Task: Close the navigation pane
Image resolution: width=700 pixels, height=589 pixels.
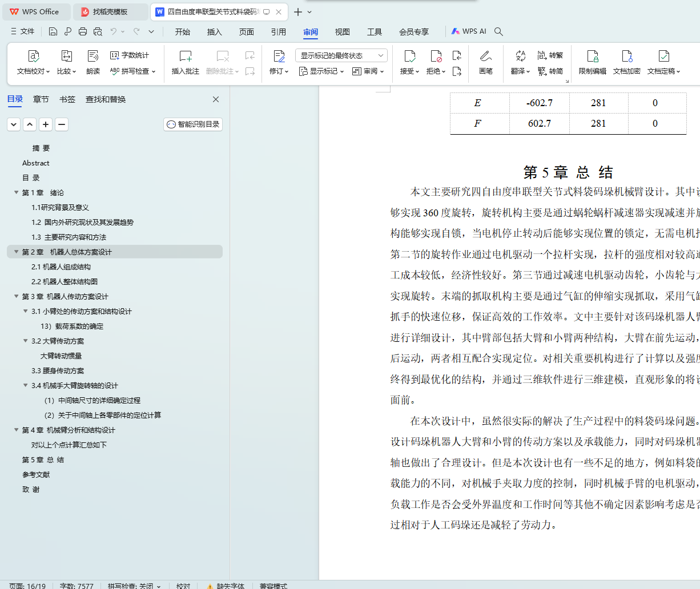Action: (216, 99)
